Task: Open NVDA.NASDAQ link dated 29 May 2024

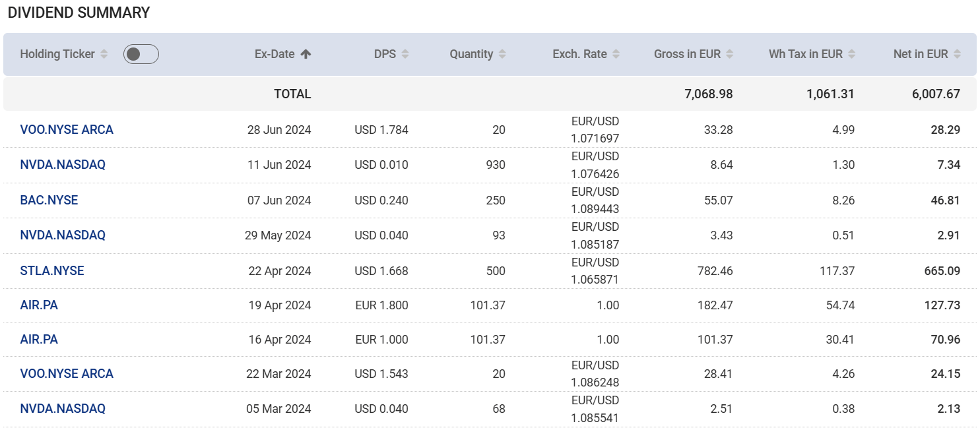Action: [63, 235]
